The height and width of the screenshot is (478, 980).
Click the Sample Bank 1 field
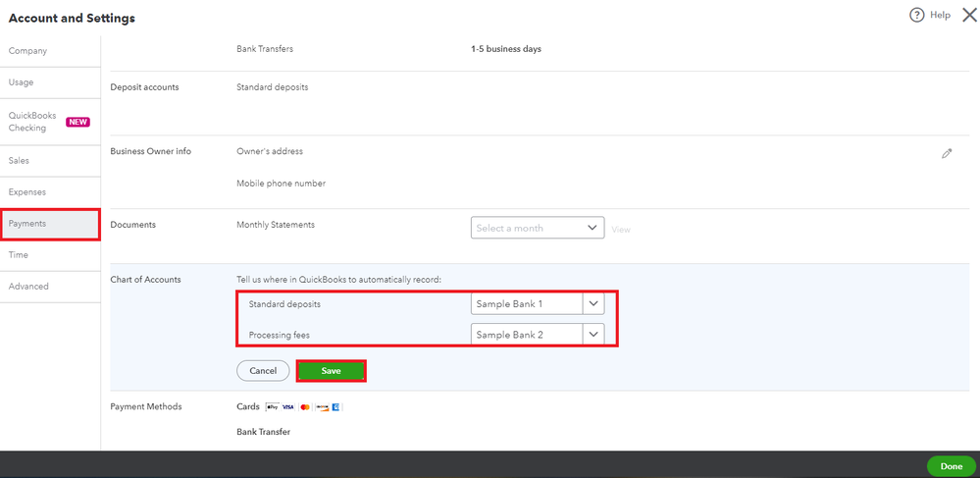pyautogui.click(x=526, y=304)
